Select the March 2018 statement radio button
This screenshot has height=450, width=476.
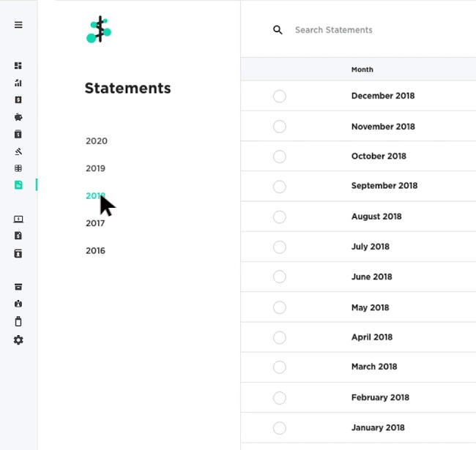279,367
